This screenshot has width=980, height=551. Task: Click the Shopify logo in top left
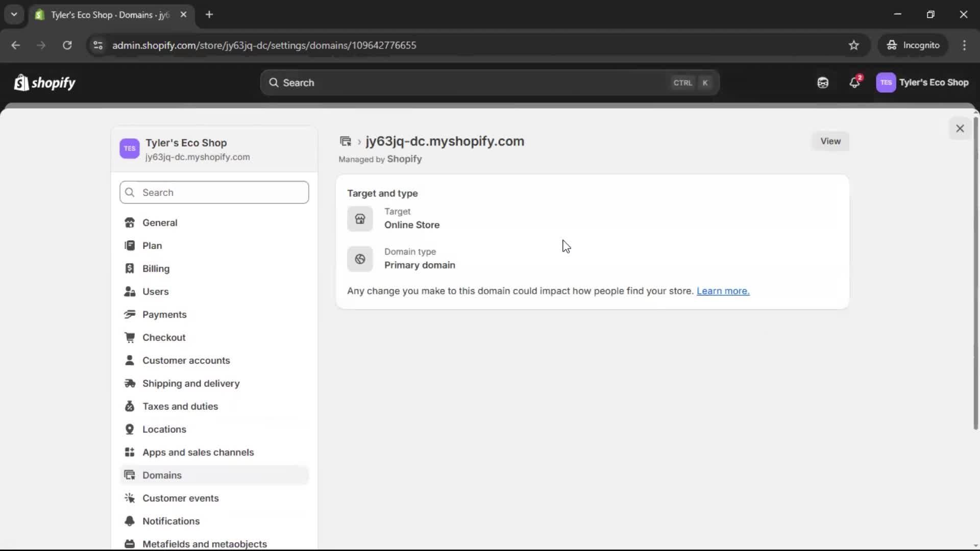pyautogui.click(x=44, y=83)
